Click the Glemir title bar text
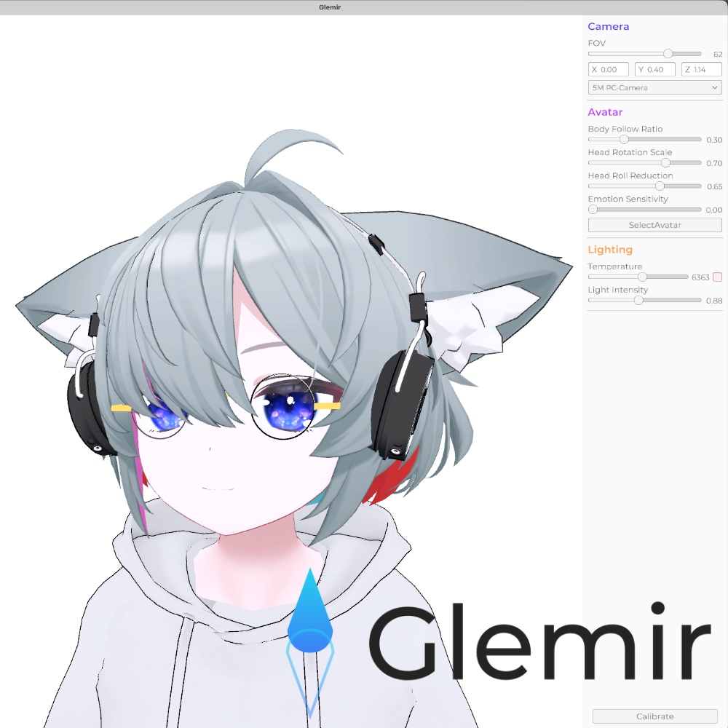This screenshot has width=728, height=728. click(329, 7)
